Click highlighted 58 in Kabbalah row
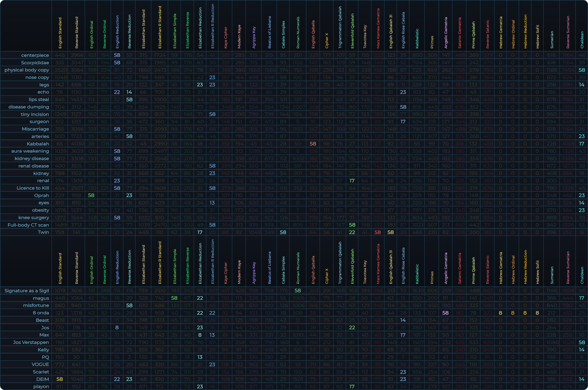 tap(313, 144)
